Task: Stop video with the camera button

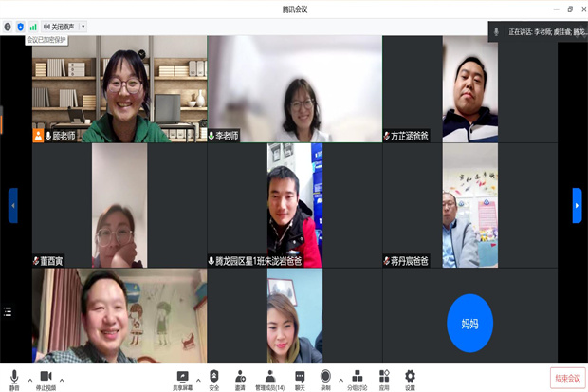Action: (46, 377)
